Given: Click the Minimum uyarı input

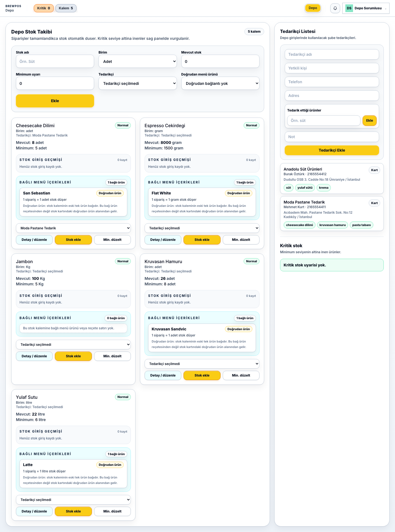Looking at the screenshot, I should (55, 83).
